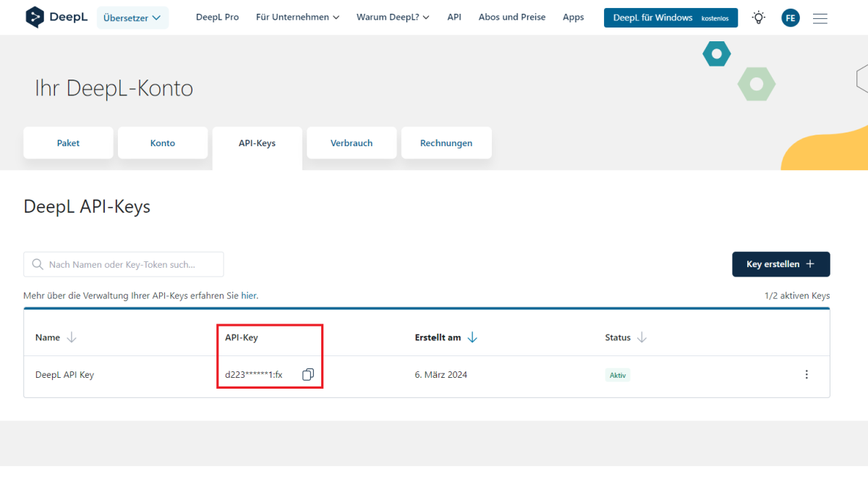Click the Key erstellen button
The height and width of the screenshot is (485, 868).
point(780,264)
